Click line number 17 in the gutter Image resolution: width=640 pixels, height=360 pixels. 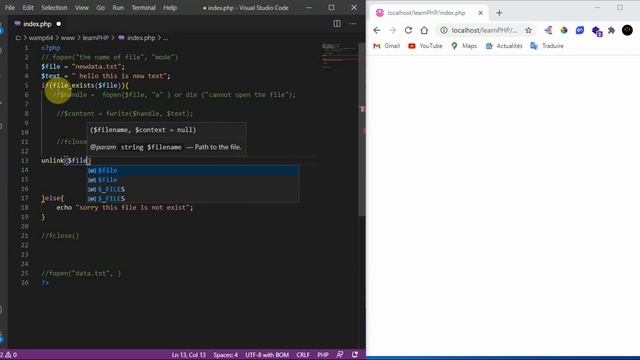pyautogui.click(x=24, y=198)
